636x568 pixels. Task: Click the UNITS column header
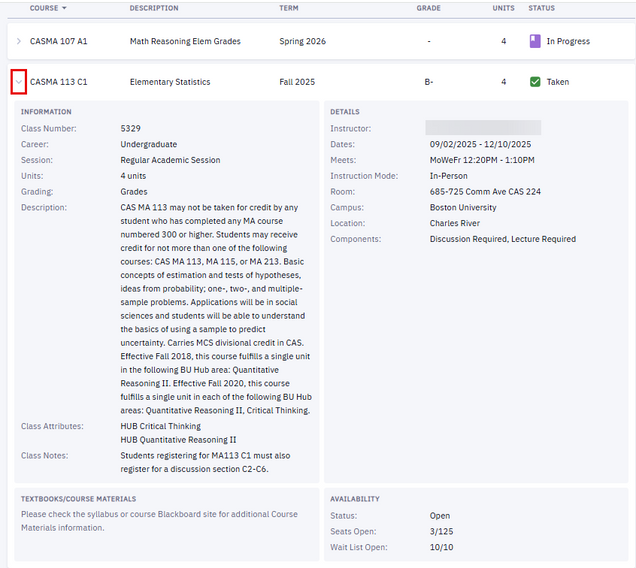pyautogui.click(x=503, y=8)
